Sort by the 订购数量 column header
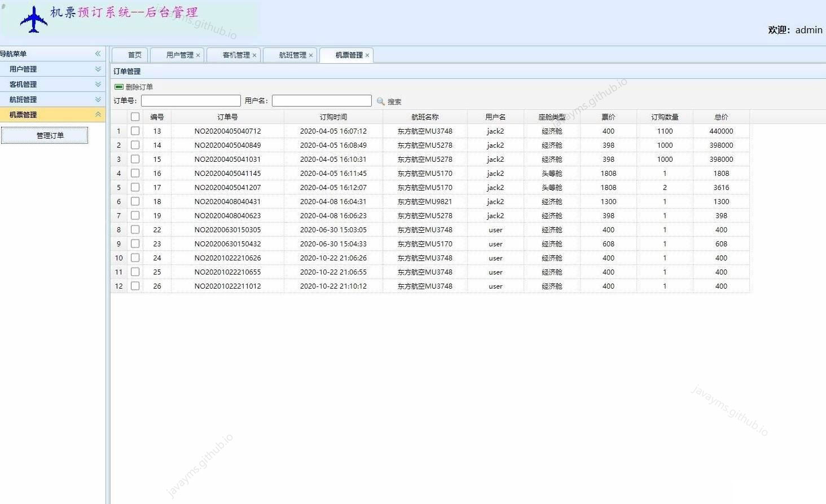 [x=665, y=117]
